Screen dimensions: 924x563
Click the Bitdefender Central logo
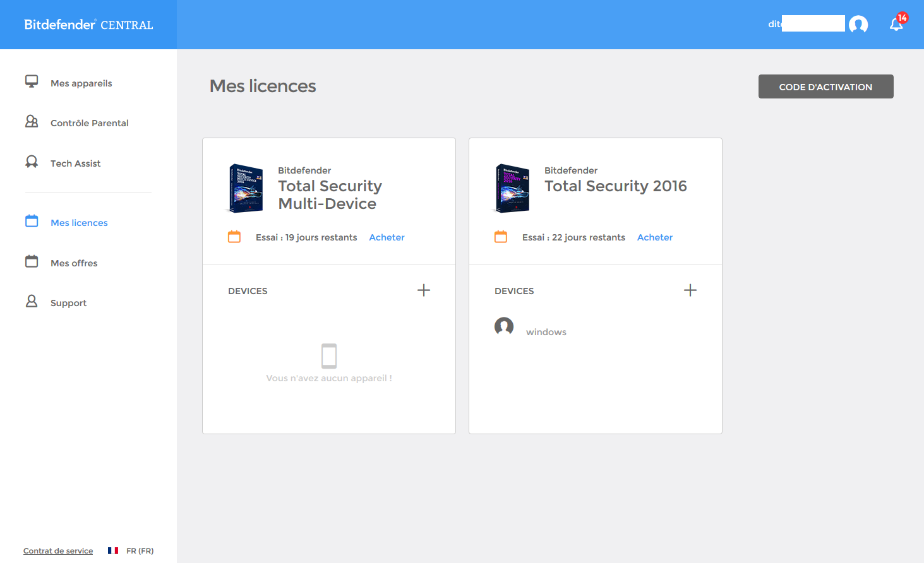(x=88, y=25)
